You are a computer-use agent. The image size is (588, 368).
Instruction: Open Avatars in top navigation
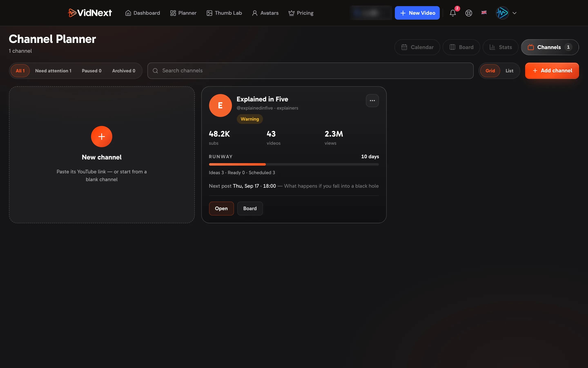tap(265, 13)
